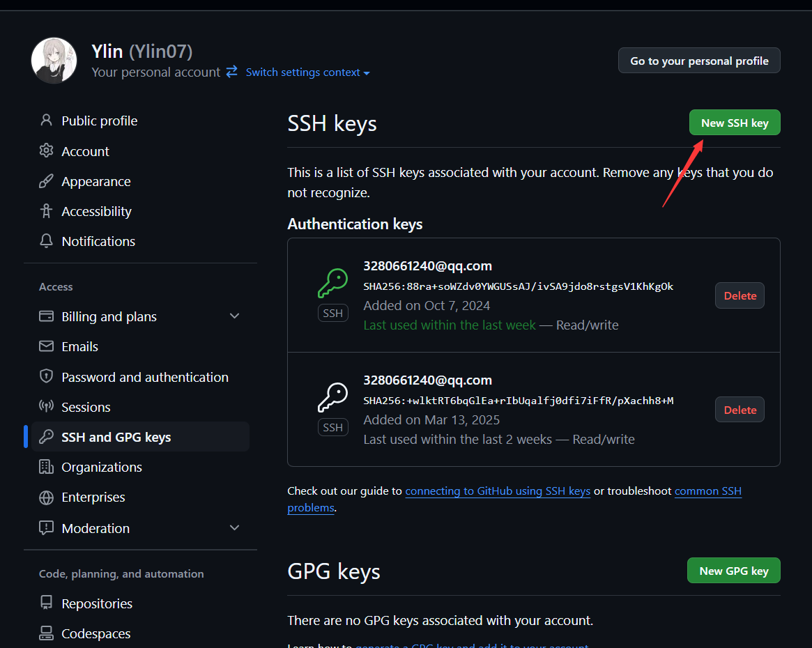Click SSH badge of Mar 13, 2025 key

[x=333, y=428]
